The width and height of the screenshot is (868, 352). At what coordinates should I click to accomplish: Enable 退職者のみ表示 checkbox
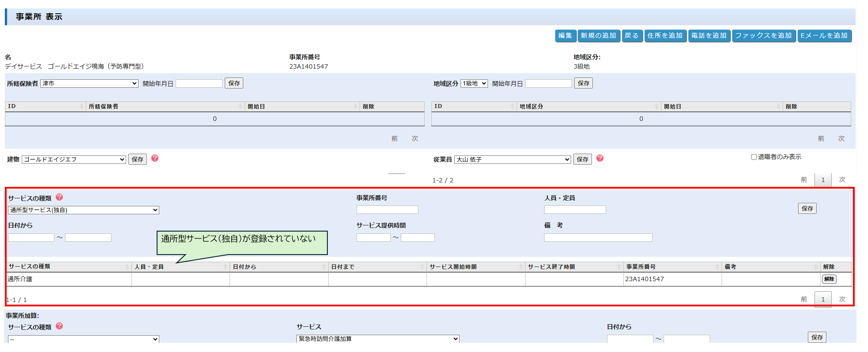(x=754, y=157)
